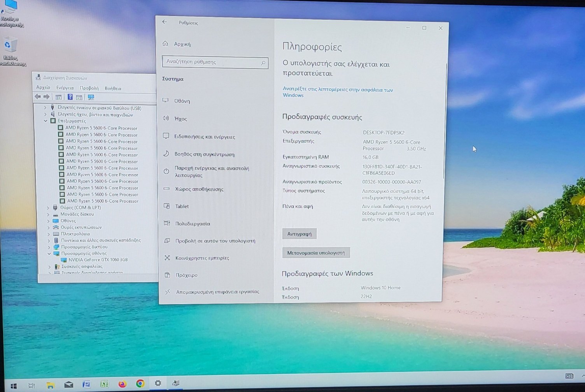Expand the Οθόνες monitors node

tap(49, 221)
